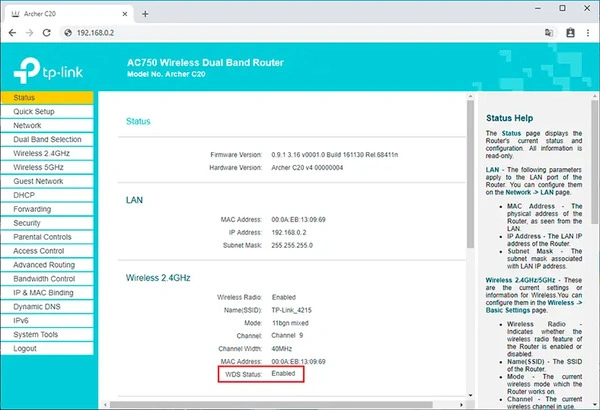
Task: Open the Wireless 5GHz menu
Action: 47,167
